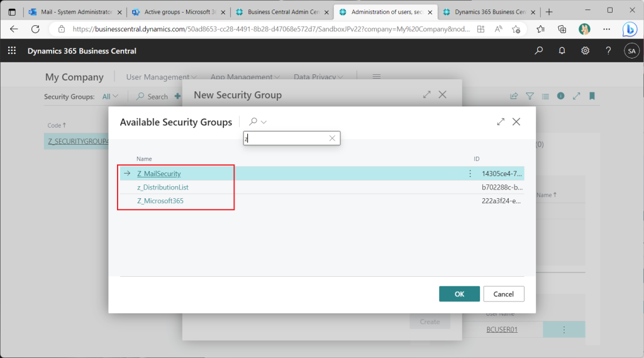644x358 pixels.
Task: Open BCUSER01 in background page
Action: coord(502,330)
